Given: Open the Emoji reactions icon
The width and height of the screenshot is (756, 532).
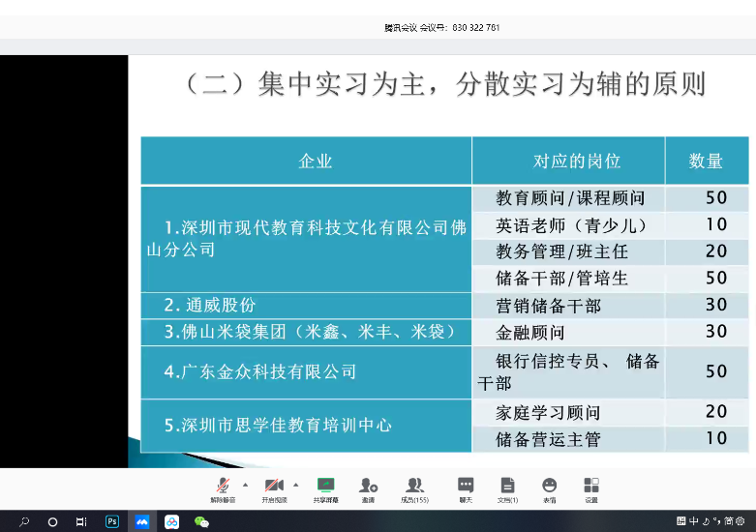Looking at the screenshot, I should 550,486.
